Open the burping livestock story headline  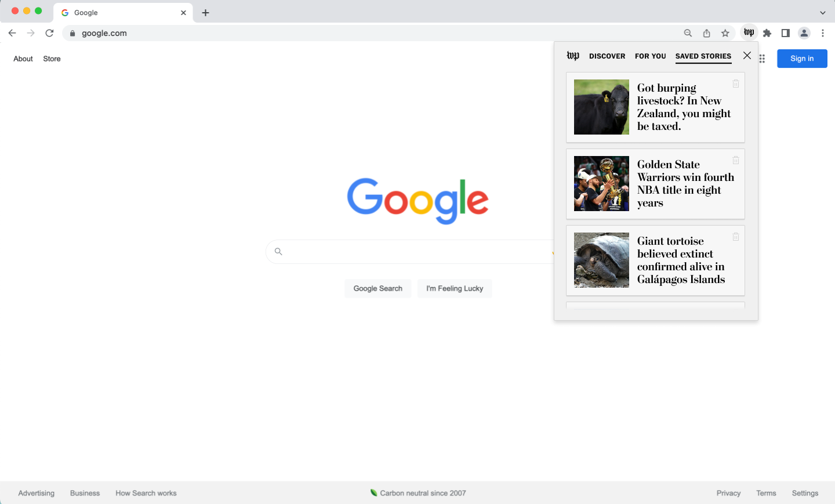pos(684,107)
